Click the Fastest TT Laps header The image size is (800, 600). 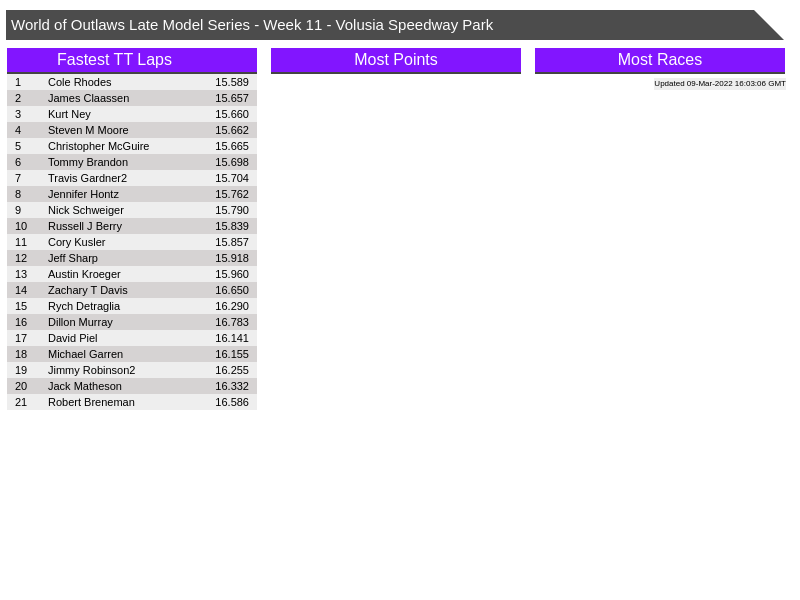[114, 60]
